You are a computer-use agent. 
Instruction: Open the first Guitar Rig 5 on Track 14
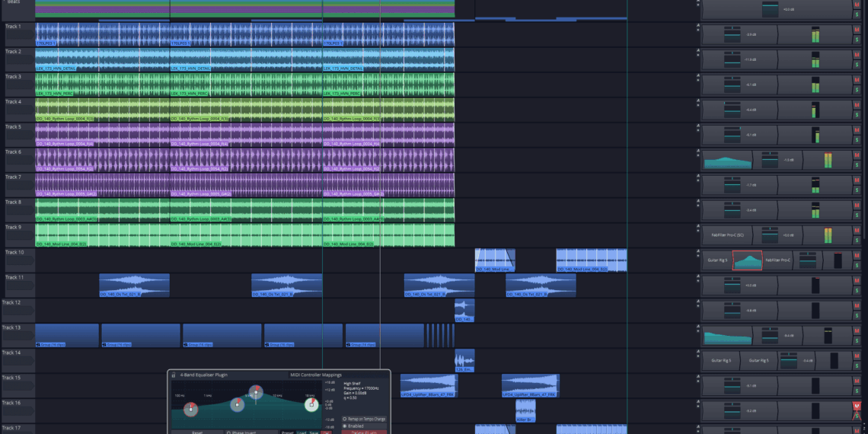pos(720,360)
